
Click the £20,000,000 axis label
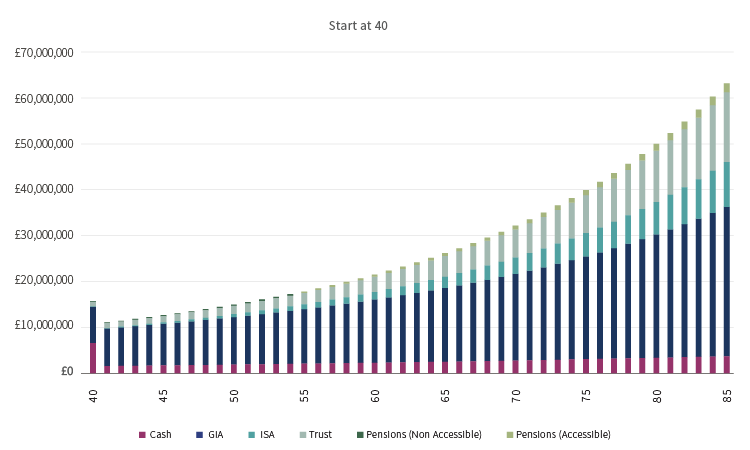click(44, 280)
